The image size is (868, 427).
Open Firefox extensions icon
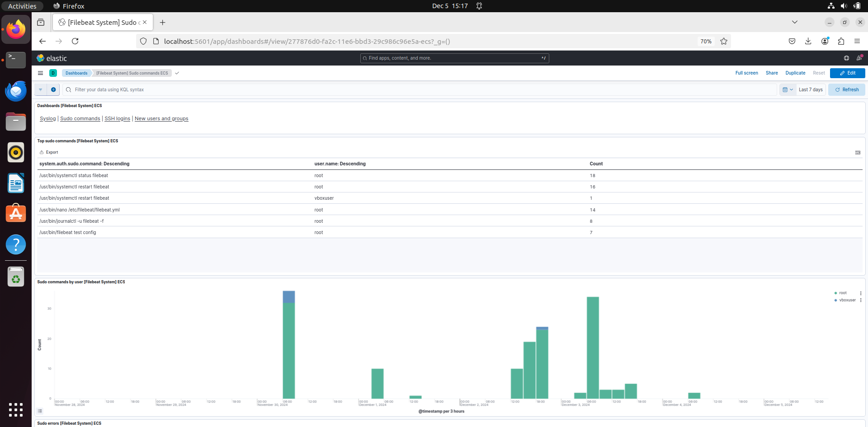(841, 41)
